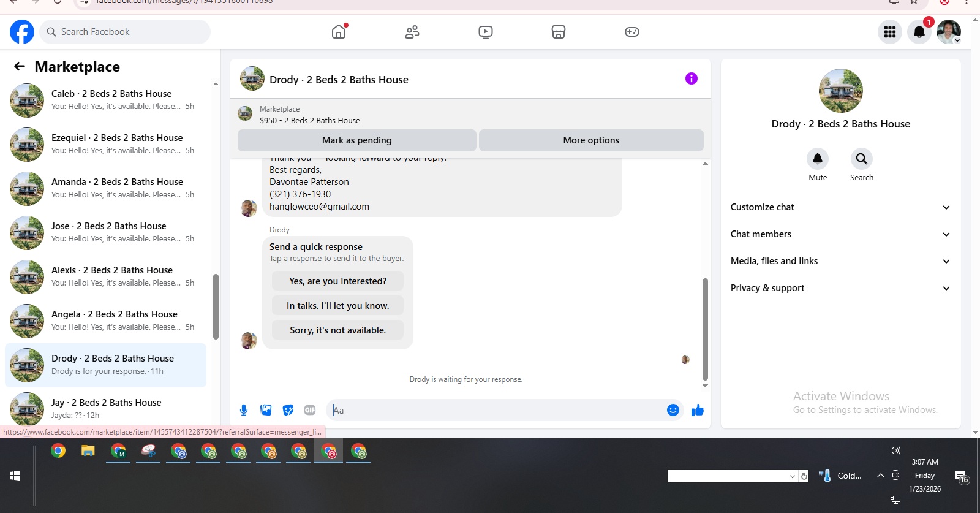Click the email hanglowceo@gmail.com in the message

coord(319,207)
